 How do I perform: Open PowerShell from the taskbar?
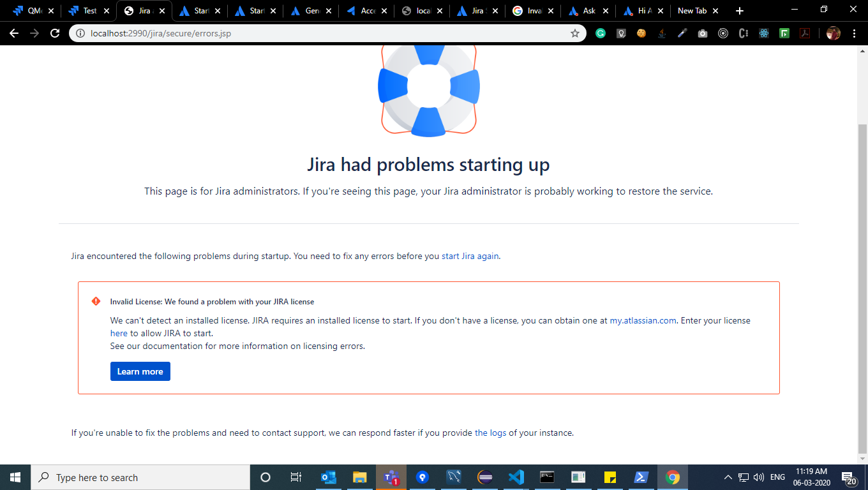tap(641, 477)
